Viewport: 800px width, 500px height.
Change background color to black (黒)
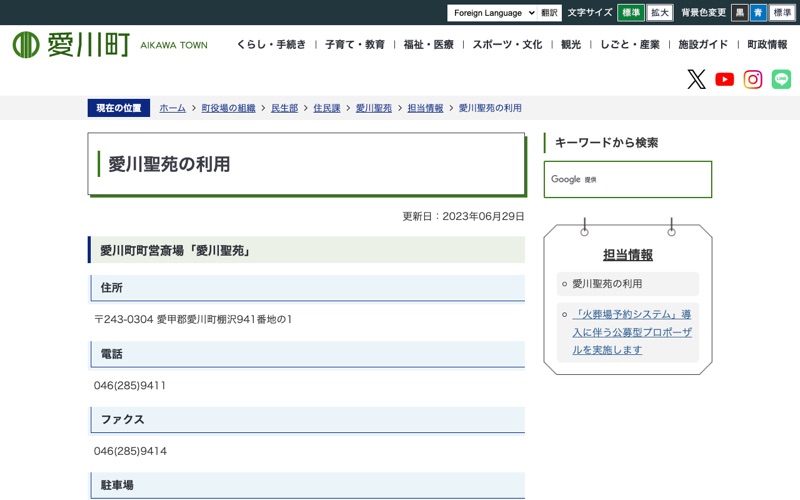[x=740, y=13]
